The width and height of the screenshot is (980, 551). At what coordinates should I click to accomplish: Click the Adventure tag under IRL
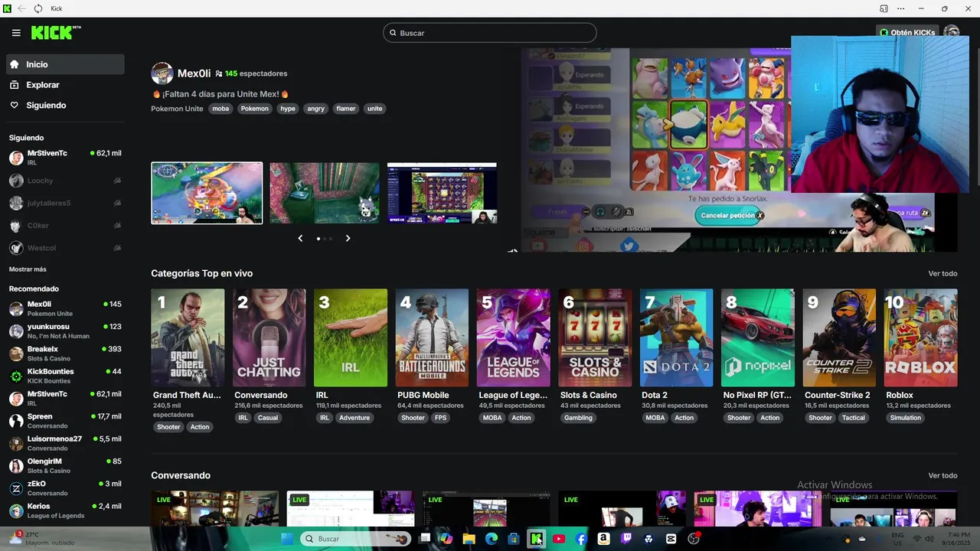(354, 418)
